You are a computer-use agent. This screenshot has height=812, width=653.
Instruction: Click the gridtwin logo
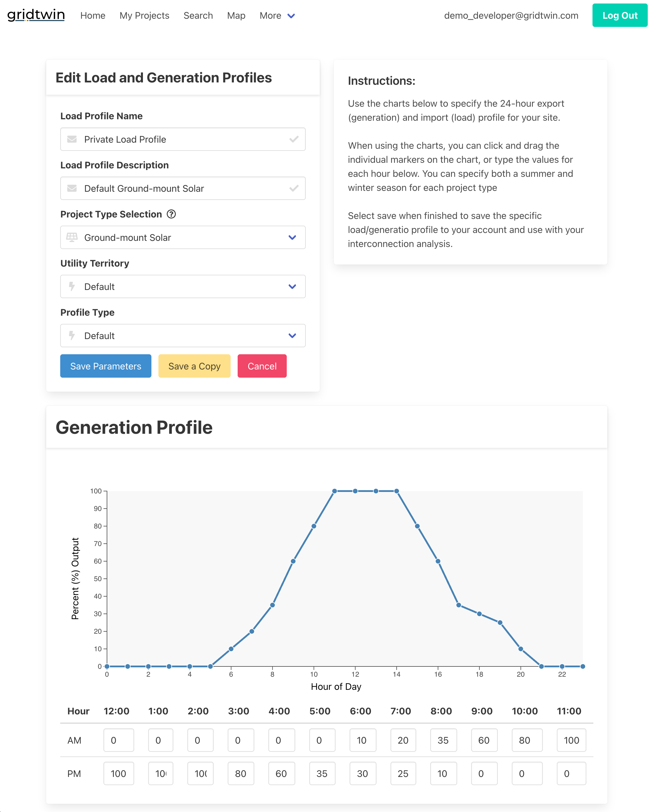click(x=36, y=15)
